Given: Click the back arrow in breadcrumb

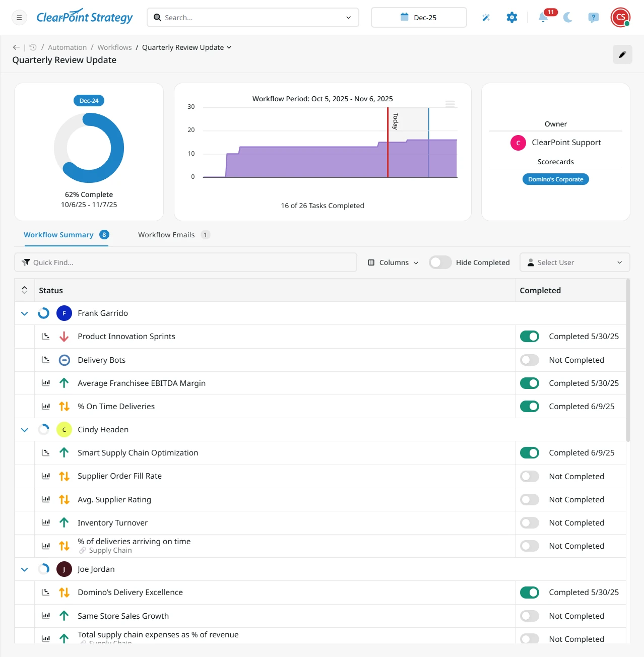Looking at the screenshot, I should point(16,47).
